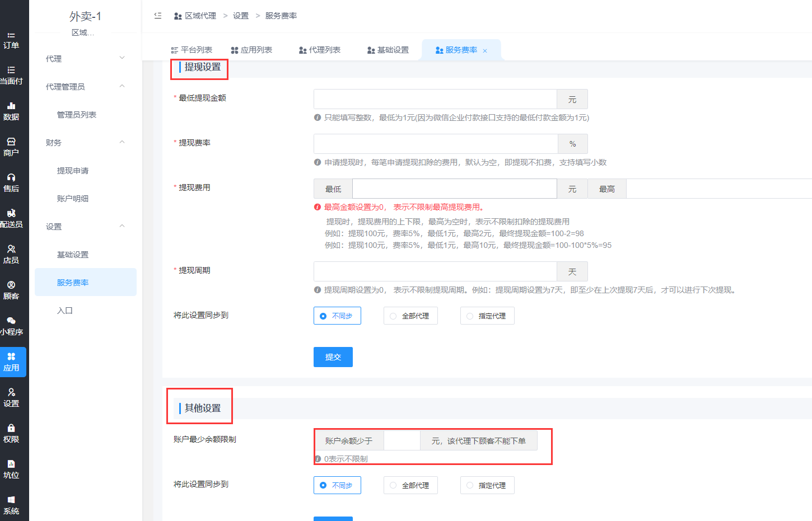Screen dimensions: 812x521
Task: Focus the 提现费率 percent input field
Action: click(x=436, y=144)
